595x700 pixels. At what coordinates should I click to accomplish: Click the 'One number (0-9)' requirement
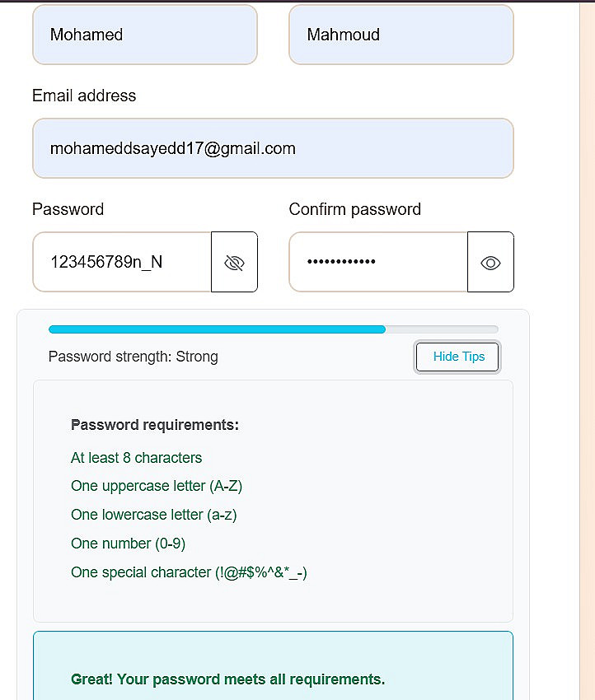pyautogui.click(x=127, y=544)
